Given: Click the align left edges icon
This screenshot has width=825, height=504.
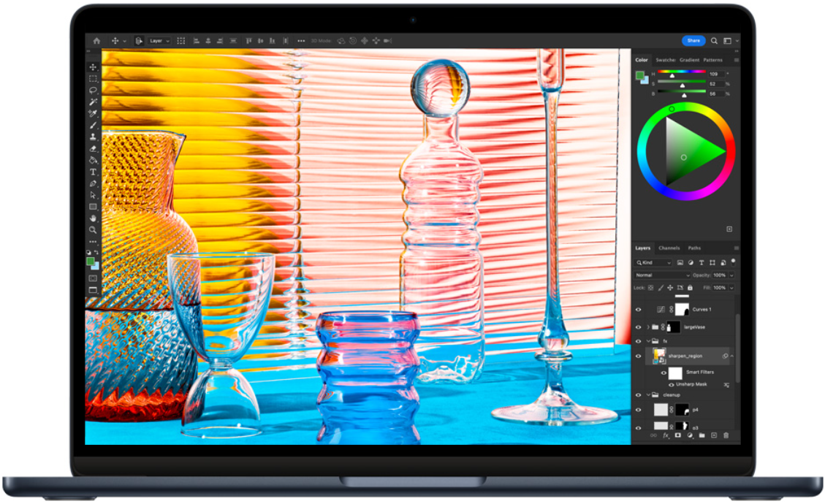Looking at the screenshot, I should (x=197, y=40).
